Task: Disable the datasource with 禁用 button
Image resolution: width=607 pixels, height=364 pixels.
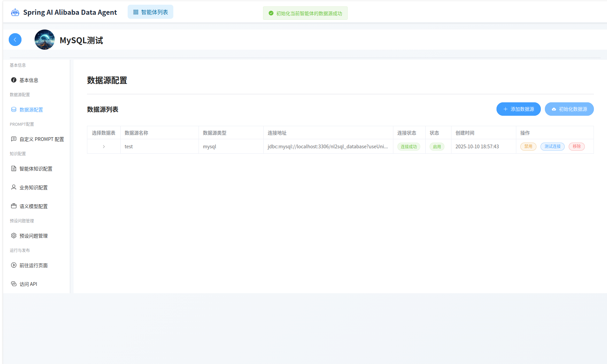Action: tap(528, 147)
